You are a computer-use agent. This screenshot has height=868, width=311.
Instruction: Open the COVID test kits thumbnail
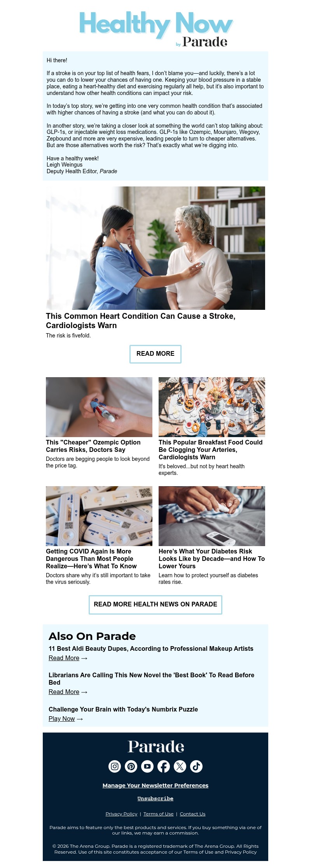99,516
